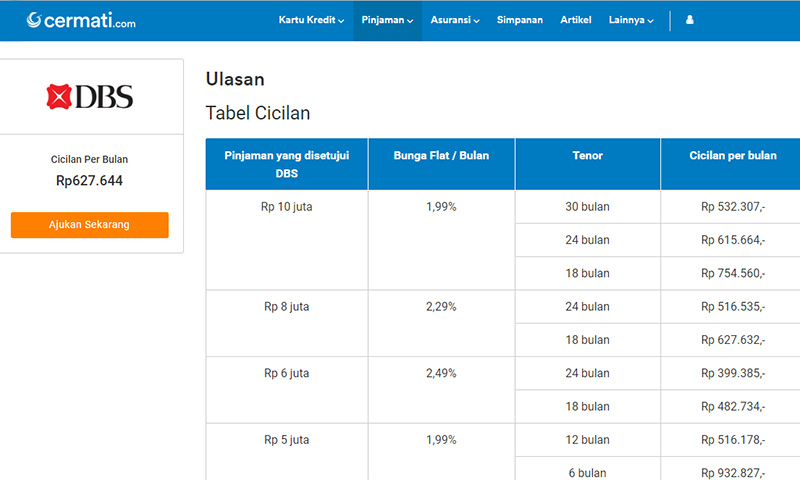Click the Tabel Cicilan heading

[258, 113]
